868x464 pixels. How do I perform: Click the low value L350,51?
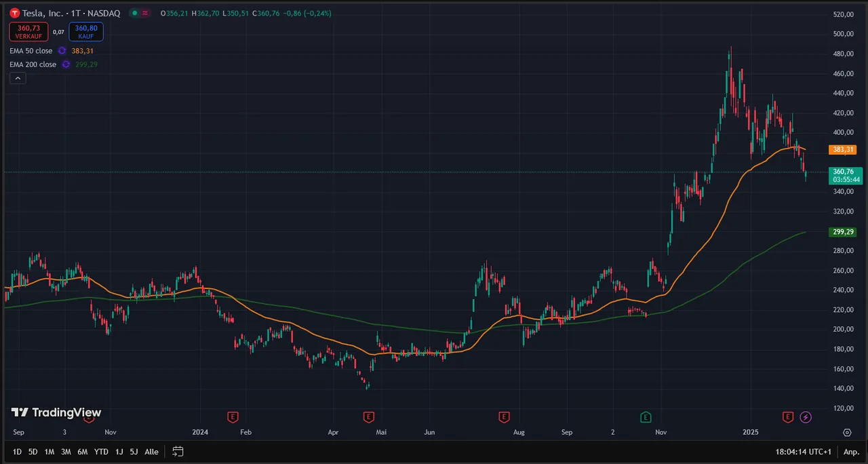(x=235, y=13)
